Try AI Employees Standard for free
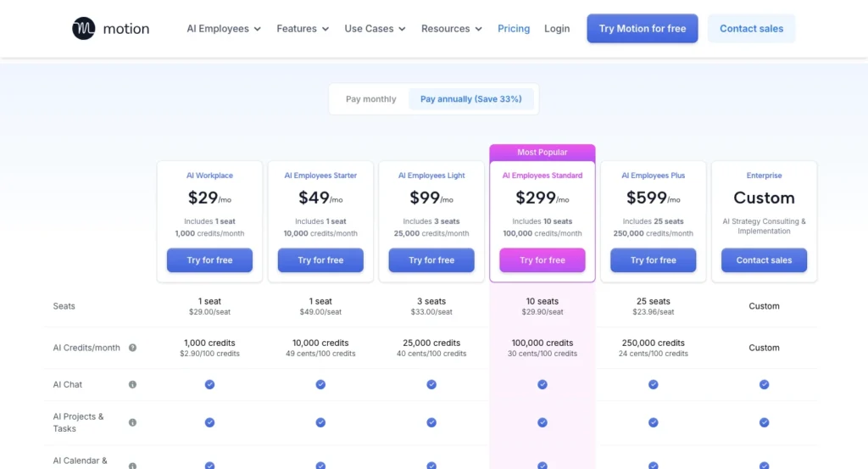Image resolution: width=868 pixels, height=469 pixels. 542,260
